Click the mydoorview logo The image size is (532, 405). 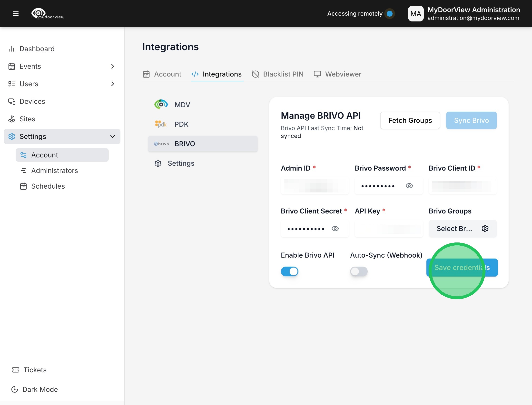48,14
